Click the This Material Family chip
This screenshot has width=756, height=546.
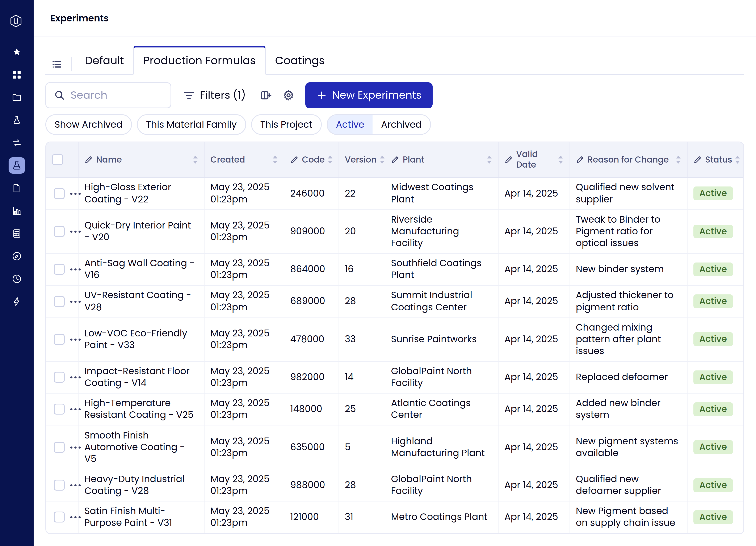point(191,125)
